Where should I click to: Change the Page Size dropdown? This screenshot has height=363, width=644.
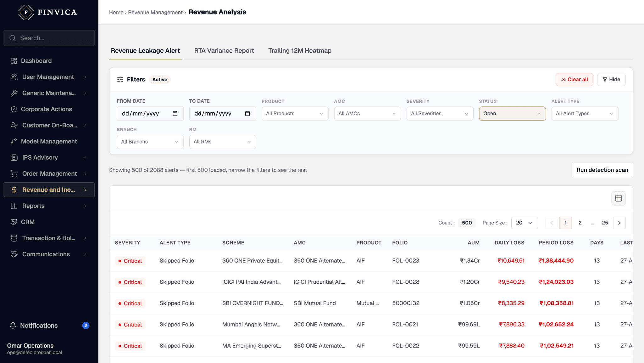point(524,223)
